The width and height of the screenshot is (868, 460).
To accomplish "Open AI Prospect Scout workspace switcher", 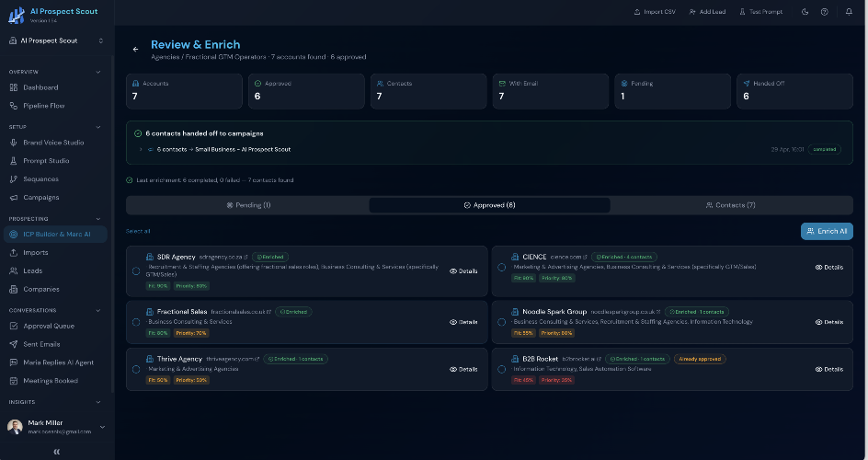I will 57,40.
